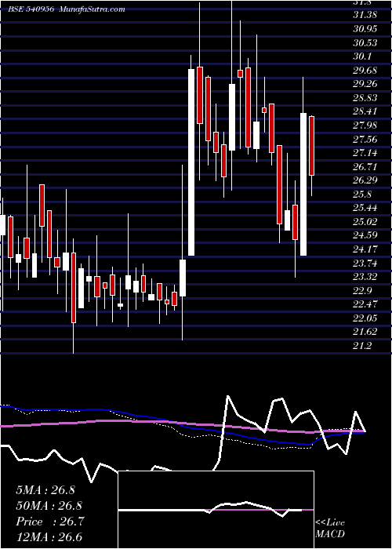Click the 27.56 price axis label

tap(365, 140)
